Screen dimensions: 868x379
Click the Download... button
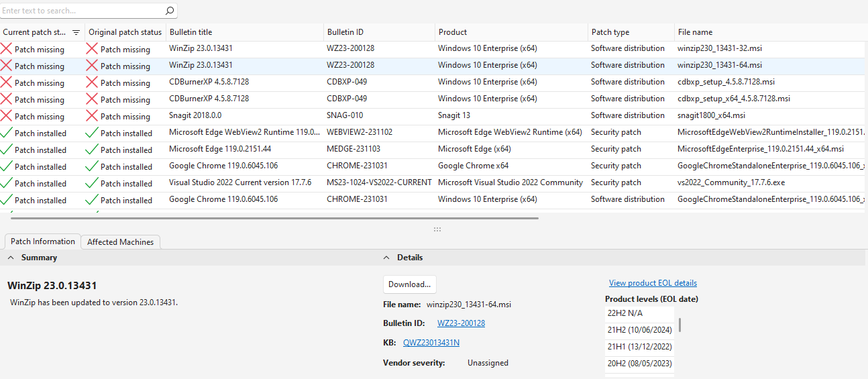pyautogui.click(x=410, y=284)
